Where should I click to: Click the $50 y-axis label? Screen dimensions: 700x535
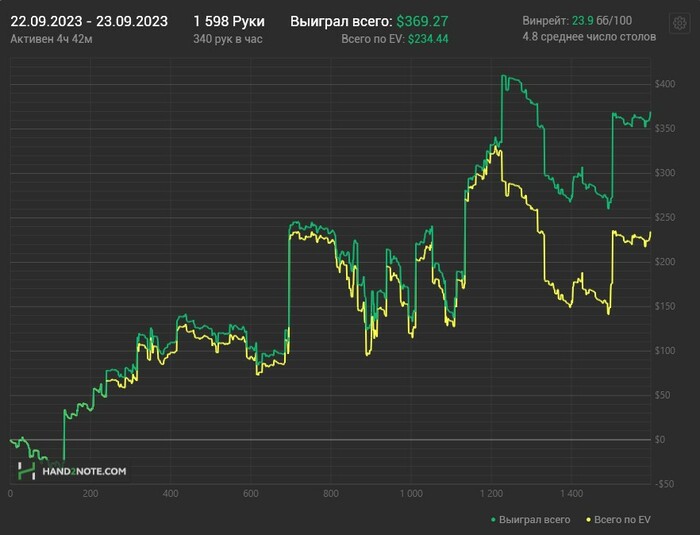pos(663,395)
